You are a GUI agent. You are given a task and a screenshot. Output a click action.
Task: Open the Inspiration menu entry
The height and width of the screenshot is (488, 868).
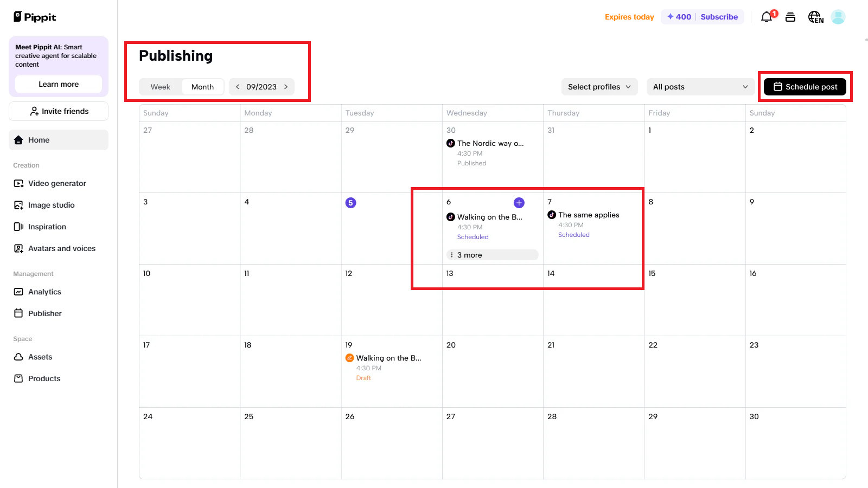tap(18, 227)
